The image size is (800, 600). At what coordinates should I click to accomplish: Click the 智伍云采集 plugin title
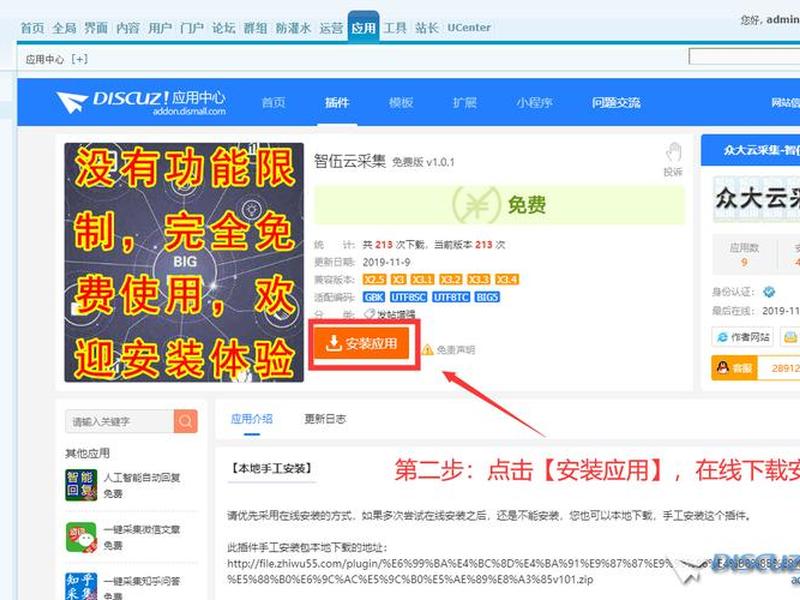[x=349, y=161]
